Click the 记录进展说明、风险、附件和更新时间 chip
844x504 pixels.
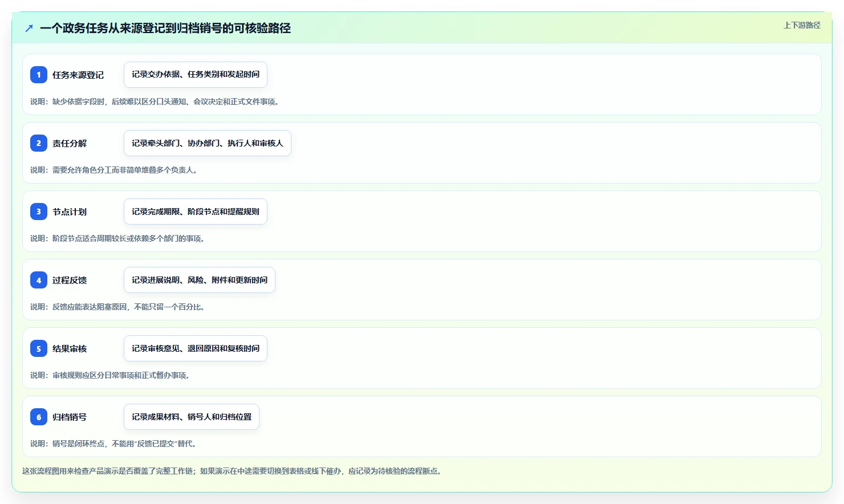click(200, 280)
